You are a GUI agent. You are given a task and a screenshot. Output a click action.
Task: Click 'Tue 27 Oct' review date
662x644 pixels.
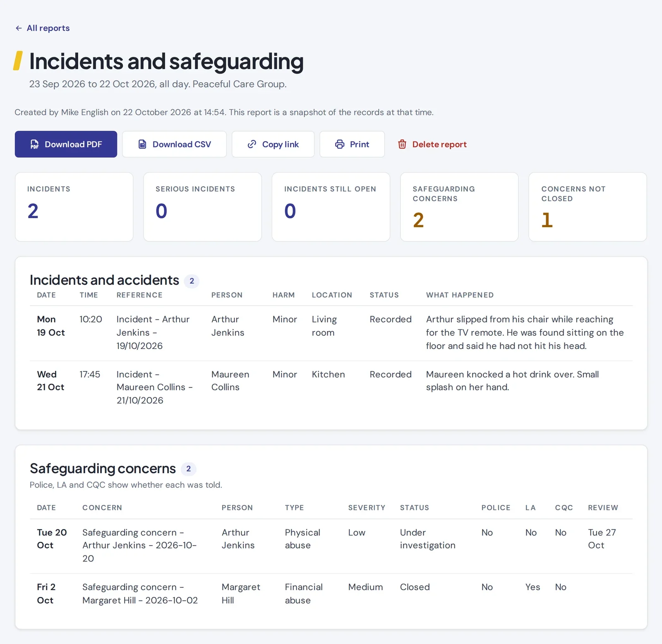[x=602, y=539]
